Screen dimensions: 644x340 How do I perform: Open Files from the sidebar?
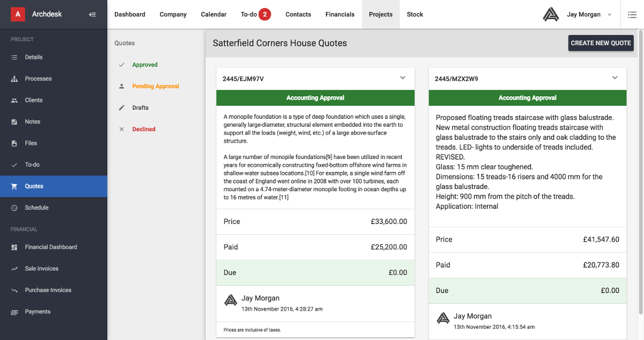(x=31, y=143)
